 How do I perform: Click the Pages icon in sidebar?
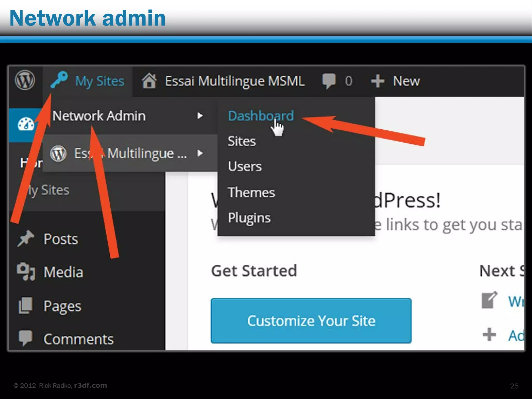pos(25,305)
